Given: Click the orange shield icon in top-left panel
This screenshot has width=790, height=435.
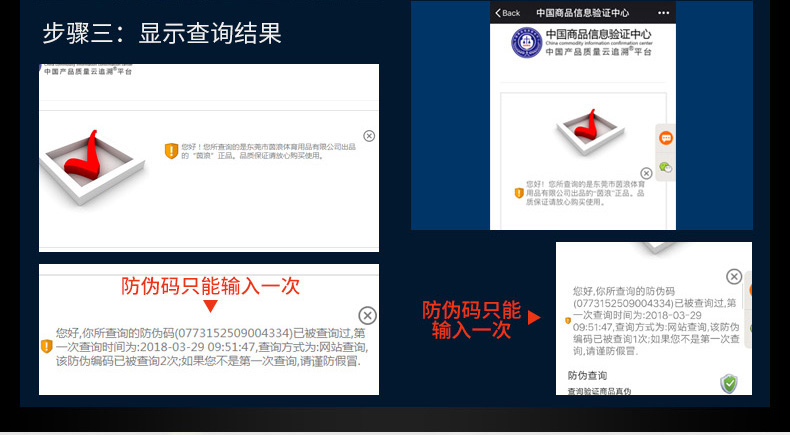Looking at the screenshot, I should [171, 150].
